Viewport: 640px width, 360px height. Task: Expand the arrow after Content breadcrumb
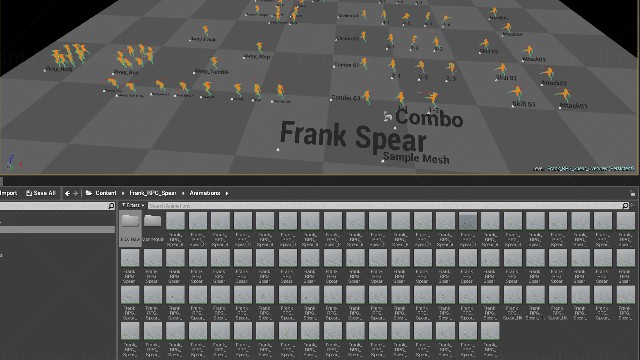coord(123,193)
